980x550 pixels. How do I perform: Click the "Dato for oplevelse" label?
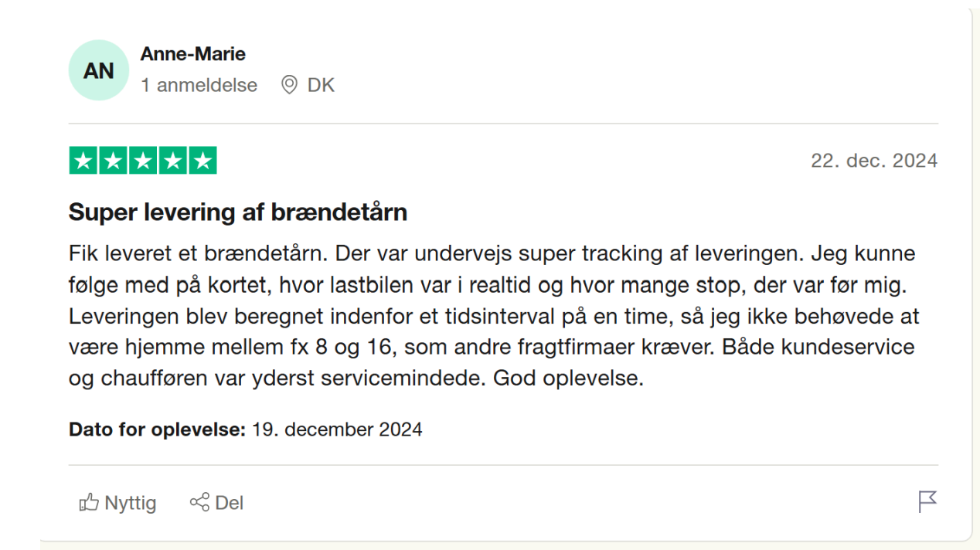158,429
